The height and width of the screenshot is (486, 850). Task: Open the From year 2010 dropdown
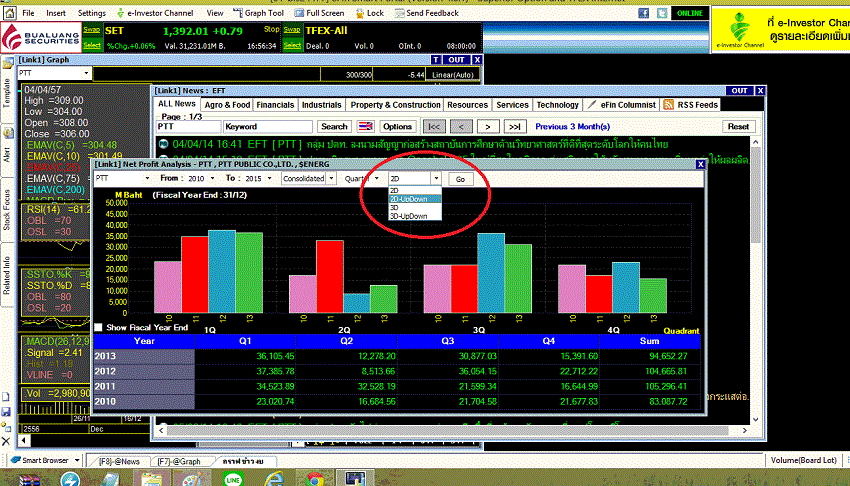point(212,178)
